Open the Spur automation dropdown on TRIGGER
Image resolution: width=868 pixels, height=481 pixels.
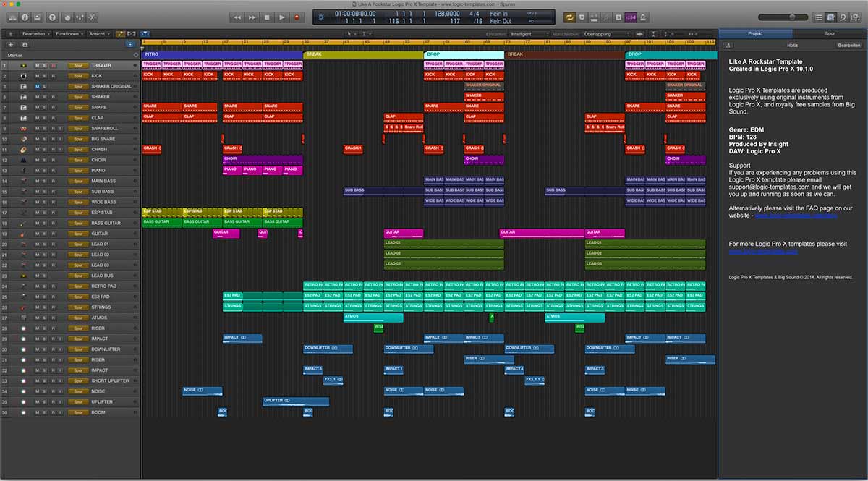(x=78, y=66)
